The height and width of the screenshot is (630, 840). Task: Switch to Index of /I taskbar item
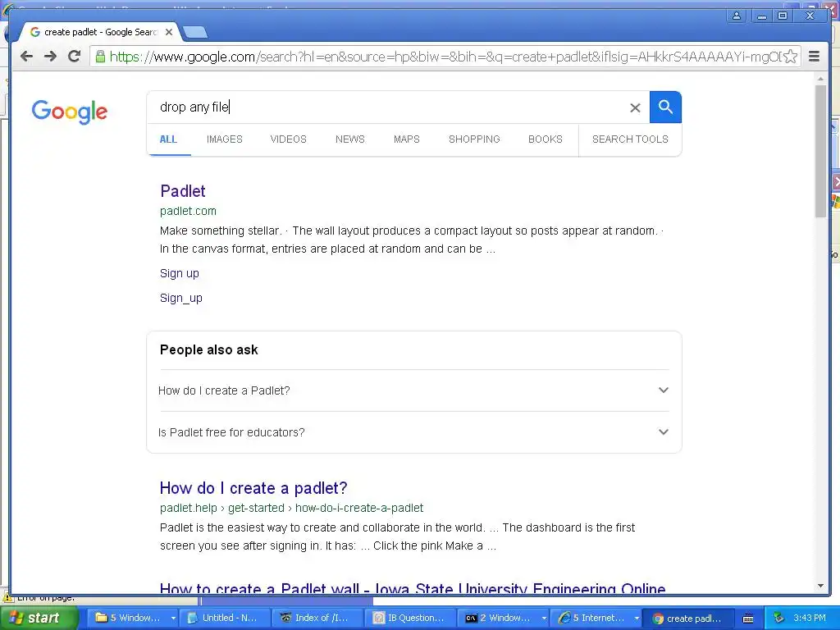click(317, 618)
